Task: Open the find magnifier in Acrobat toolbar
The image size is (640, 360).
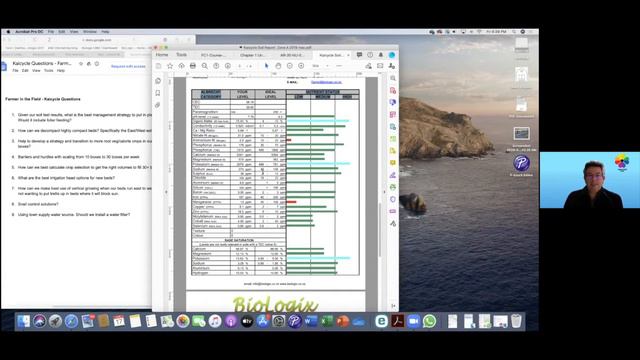Action: click(x=204, y=66)
